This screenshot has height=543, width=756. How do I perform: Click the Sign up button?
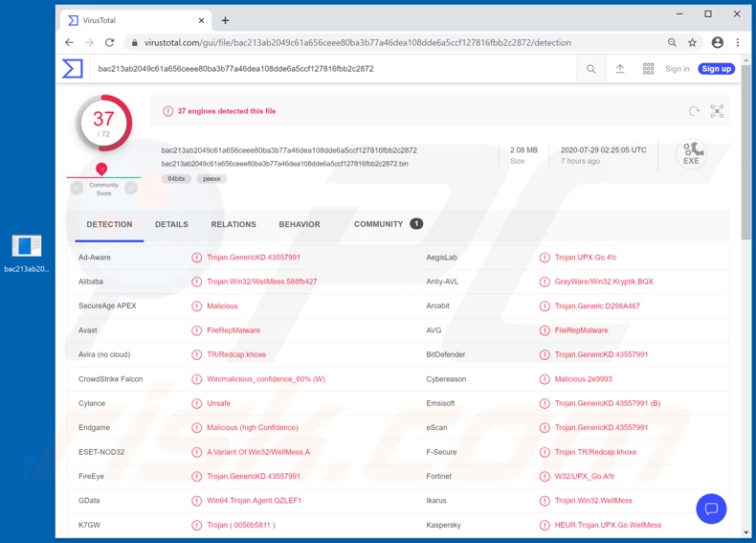click(717, 69)
